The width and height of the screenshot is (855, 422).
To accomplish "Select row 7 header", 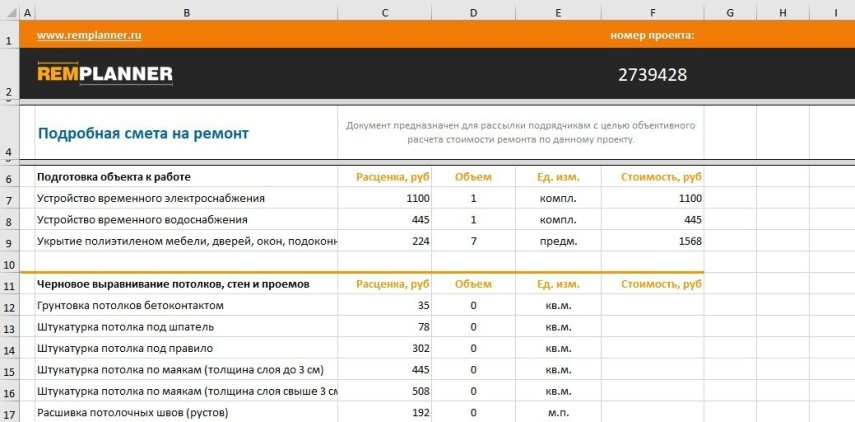I will point(9,198).
